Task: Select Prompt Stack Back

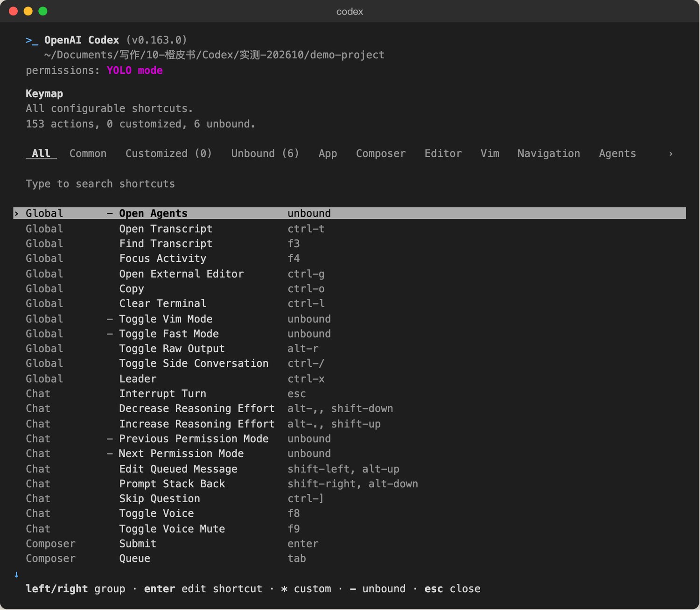Action: point(350,484)
